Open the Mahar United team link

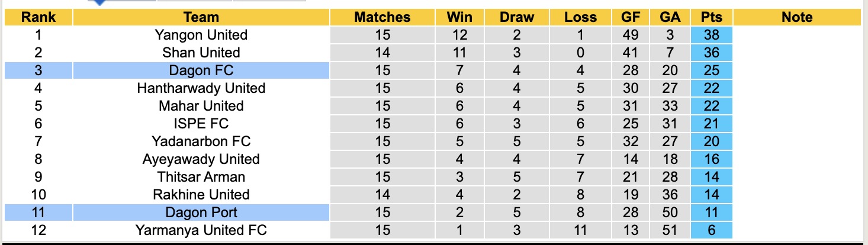pyautogui.click(x=201, y=106)
